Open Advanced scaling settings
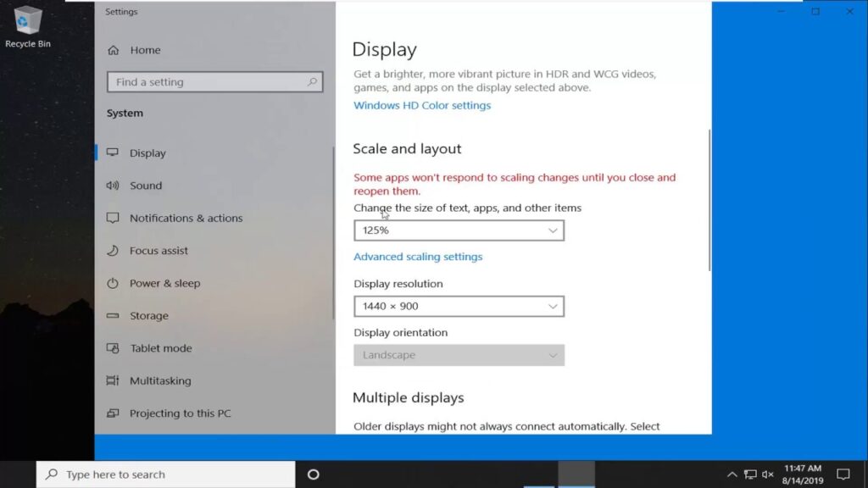This screenshot has width=868, height=488. pyautogui.click(x=418, y=256)
